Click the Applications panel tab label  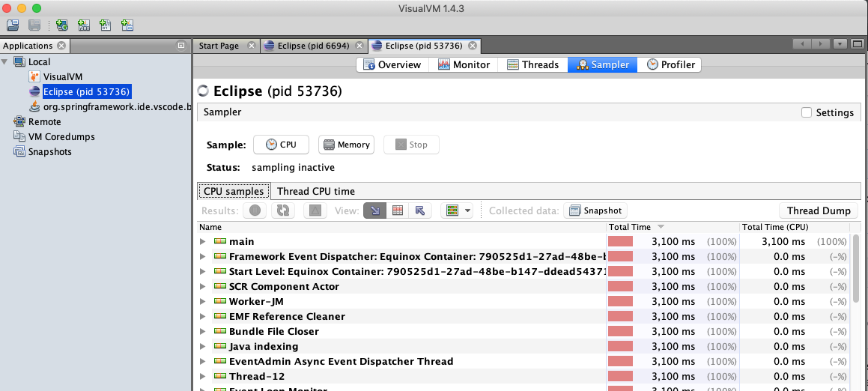click(28, 46)
